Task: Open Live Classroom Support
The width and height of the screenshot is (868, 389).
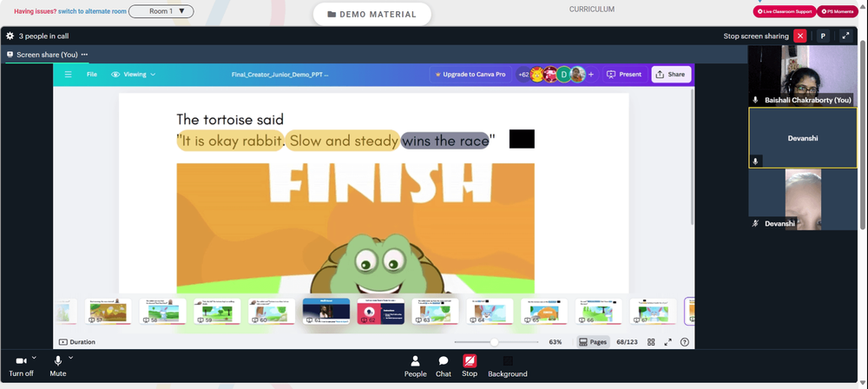Action: (785, 11)
